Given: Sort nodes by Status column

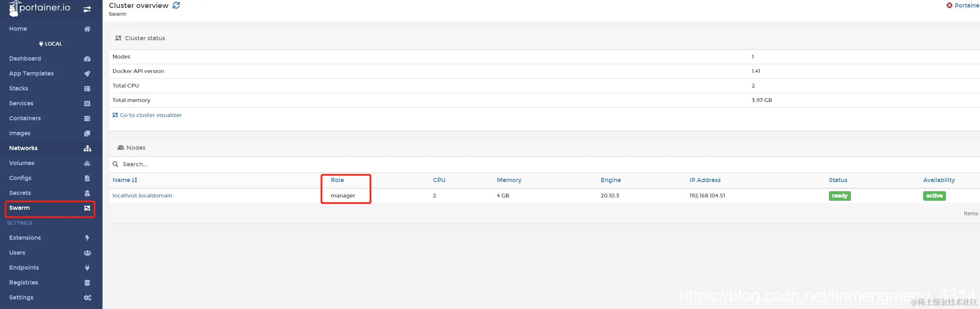Looking at the screenshot, I should [x=838, y=180].
